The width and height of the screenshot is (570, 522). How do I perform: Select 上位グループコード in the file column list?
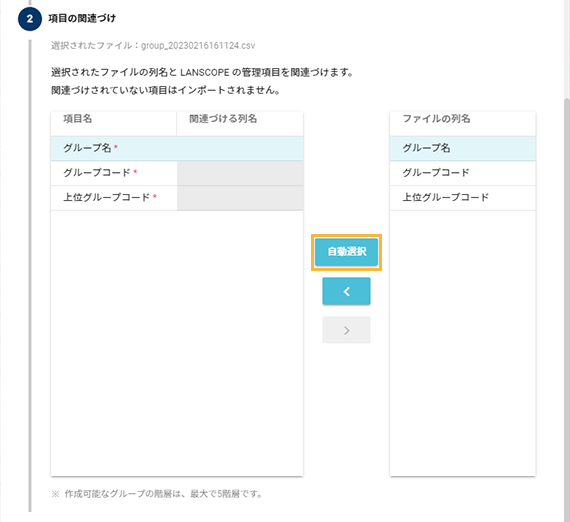(462, 197)
